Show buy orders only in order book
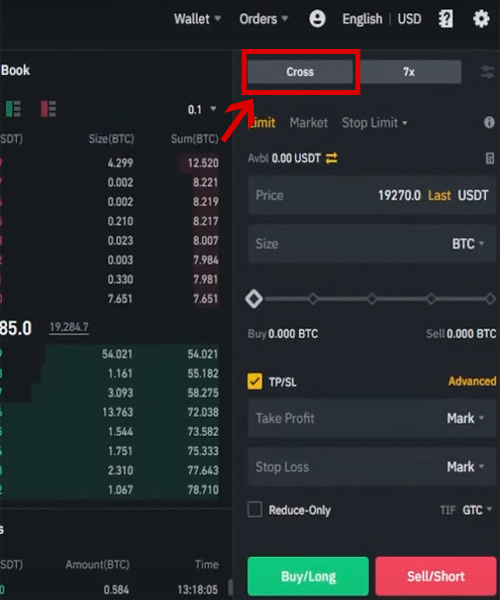Viewport: 500px width, 600px height. point(13,109)
